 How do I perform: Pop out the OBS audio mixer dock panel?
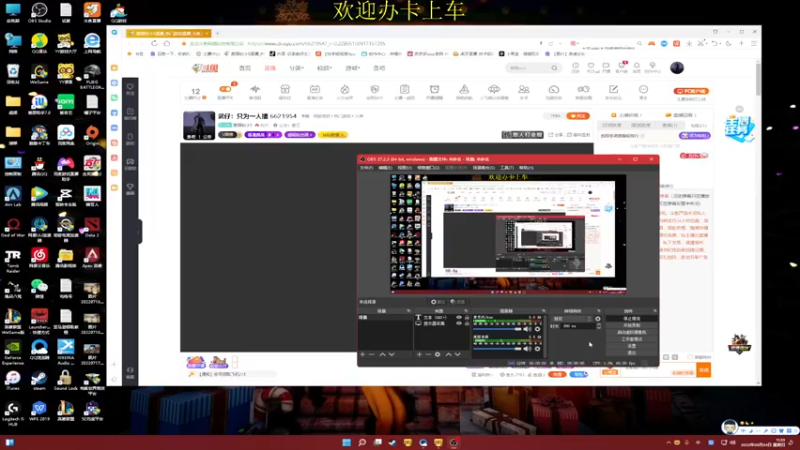pos(543,311)
